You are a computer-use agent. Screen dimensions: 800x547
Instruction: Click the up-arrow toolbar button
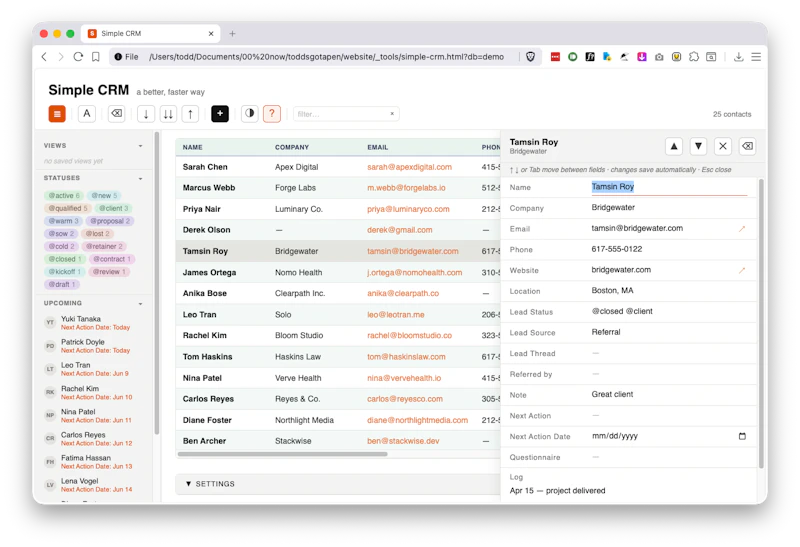(x=190, y=114)
